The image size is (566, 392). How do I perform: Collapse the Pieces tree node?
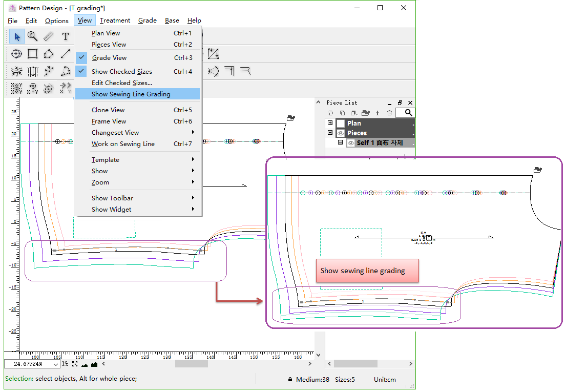(x=330, y=133)
